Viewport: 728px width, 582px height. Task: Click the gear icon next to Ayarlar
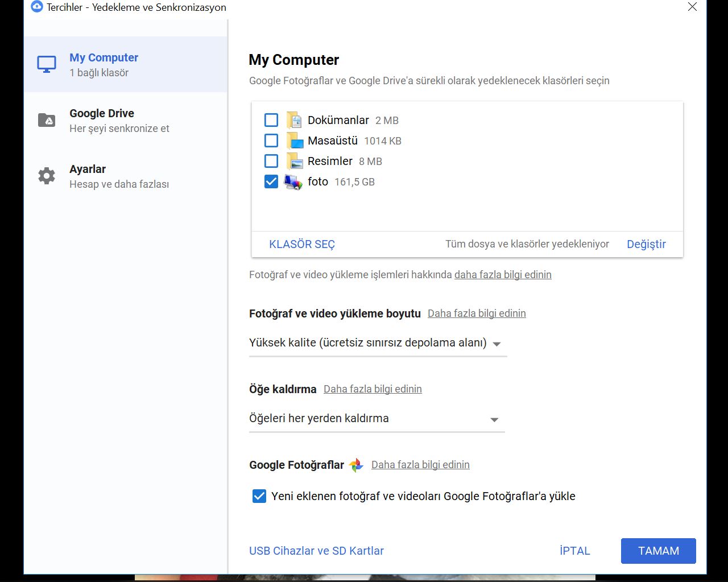point(47,176)
